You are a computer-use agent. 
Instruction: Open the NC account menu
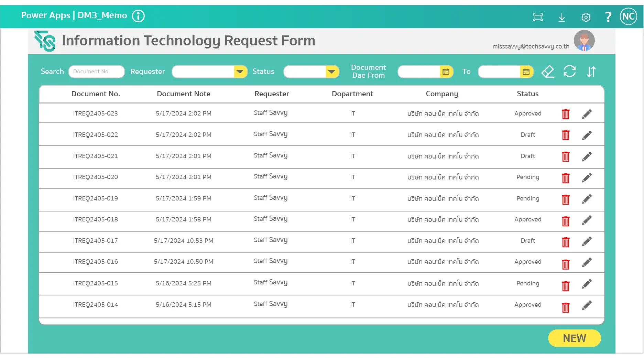pyautogui.click(x=629, y=16)
